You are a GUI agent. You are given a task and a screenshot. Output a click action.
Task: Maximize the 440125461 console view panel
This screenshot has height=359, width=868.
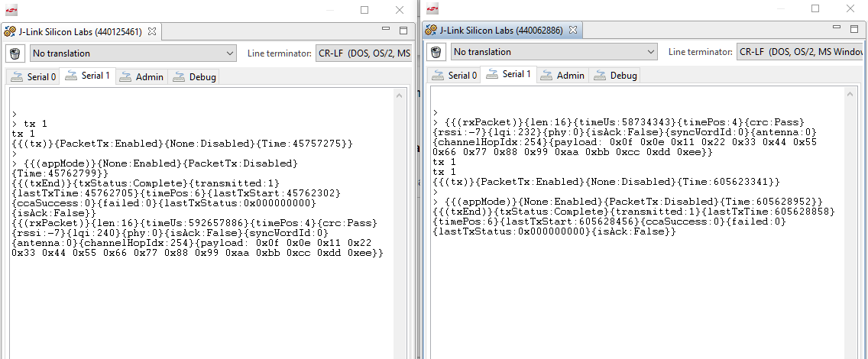click(x=403, y=31)
